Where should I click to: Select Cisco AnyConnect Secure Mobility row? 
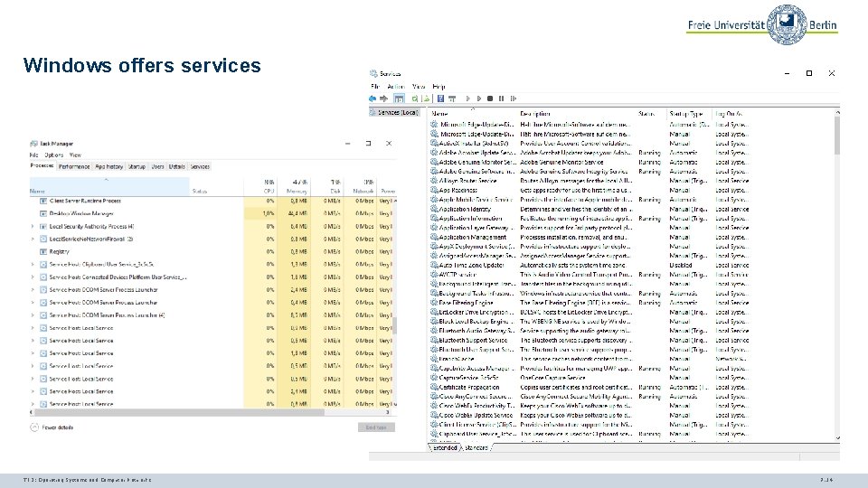pyautogui.click(x=590, y=396)
